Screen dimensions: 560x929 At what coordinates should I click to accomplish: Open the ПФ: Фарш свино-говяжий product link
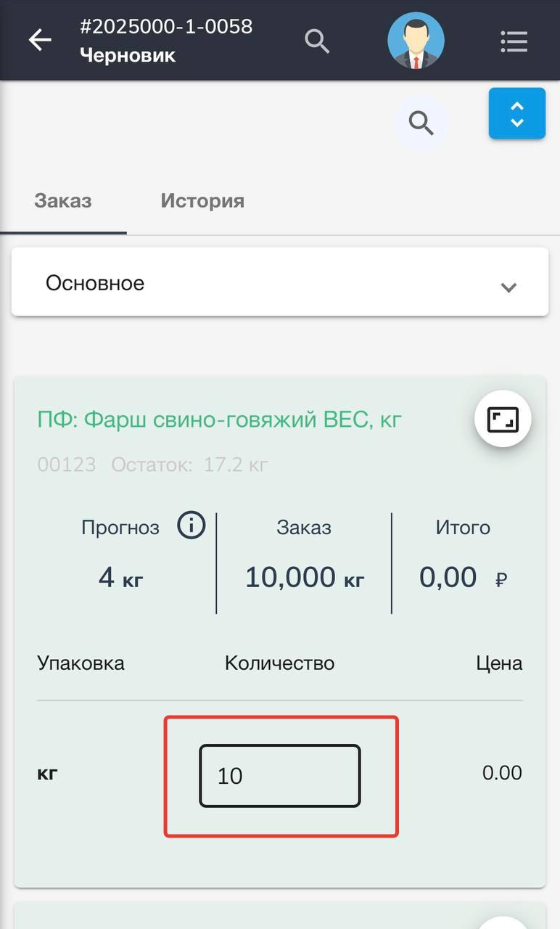(x=219, y=420)
